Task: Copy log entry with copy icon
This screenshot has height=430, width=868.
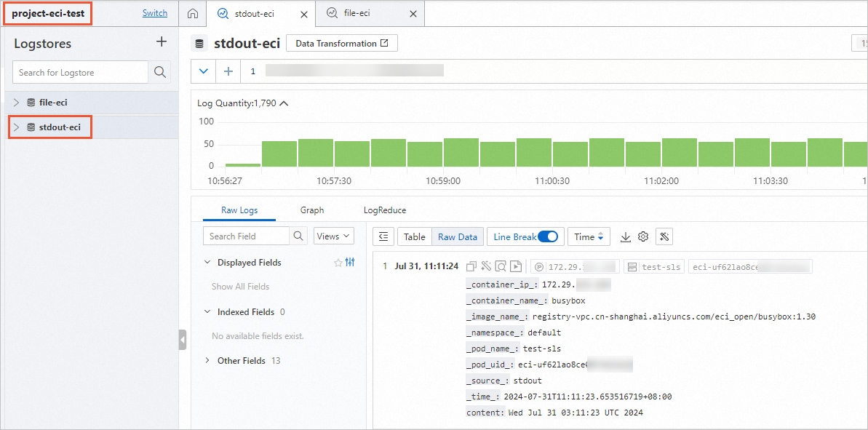Action: pyautogui.click(x=471, y=267)
